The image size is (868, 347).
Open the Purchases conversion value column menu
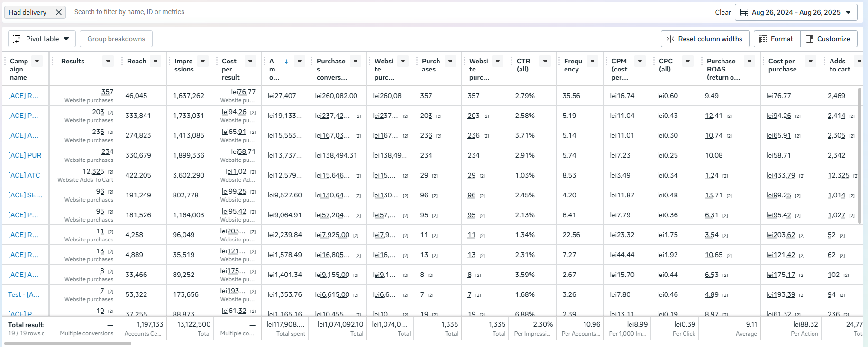[356, 61]
